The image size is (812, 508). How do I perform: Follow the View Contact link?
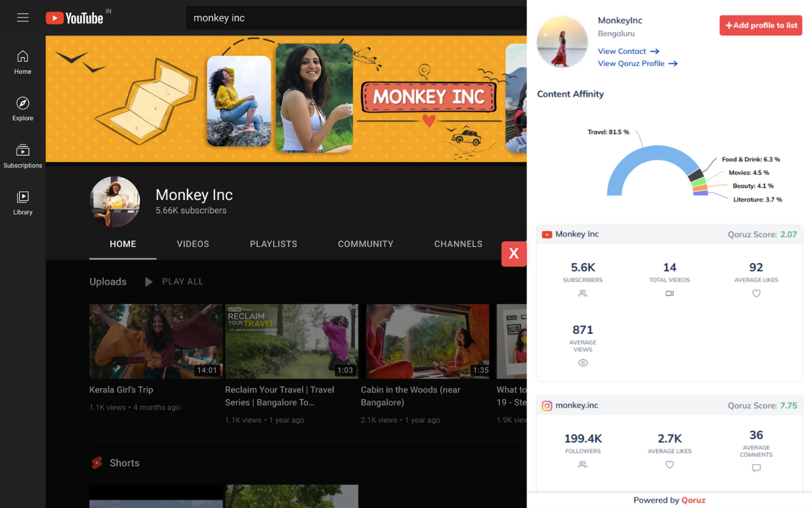pyautogui.click(x=622, y=51)
